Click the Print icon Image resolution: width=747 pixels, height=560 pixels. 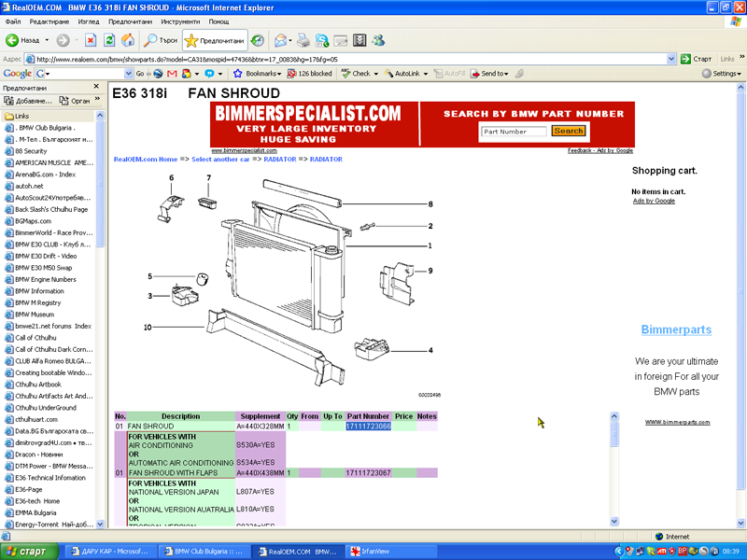[303, 40]
